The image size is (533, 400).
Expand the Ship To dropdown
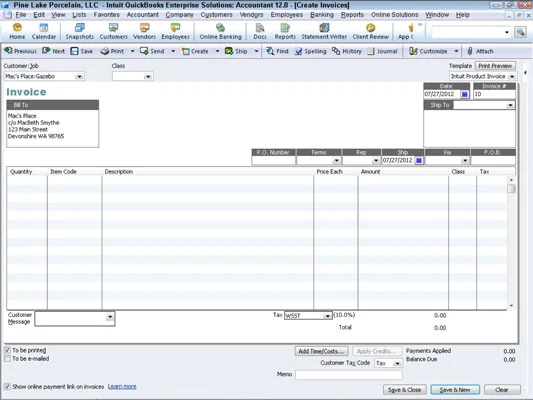pos(510,105)
